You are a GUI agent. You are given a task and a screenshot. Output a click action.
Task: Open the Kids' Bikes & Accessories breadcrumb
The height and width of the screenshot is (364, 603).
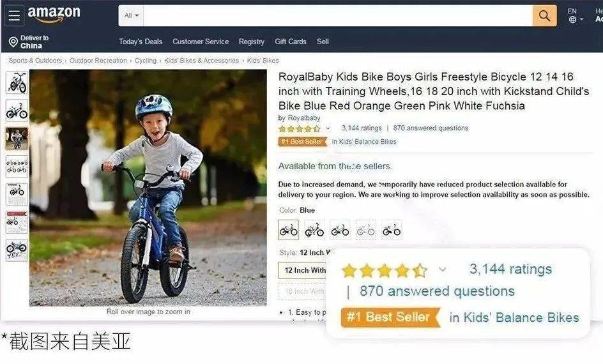point(201,60)
